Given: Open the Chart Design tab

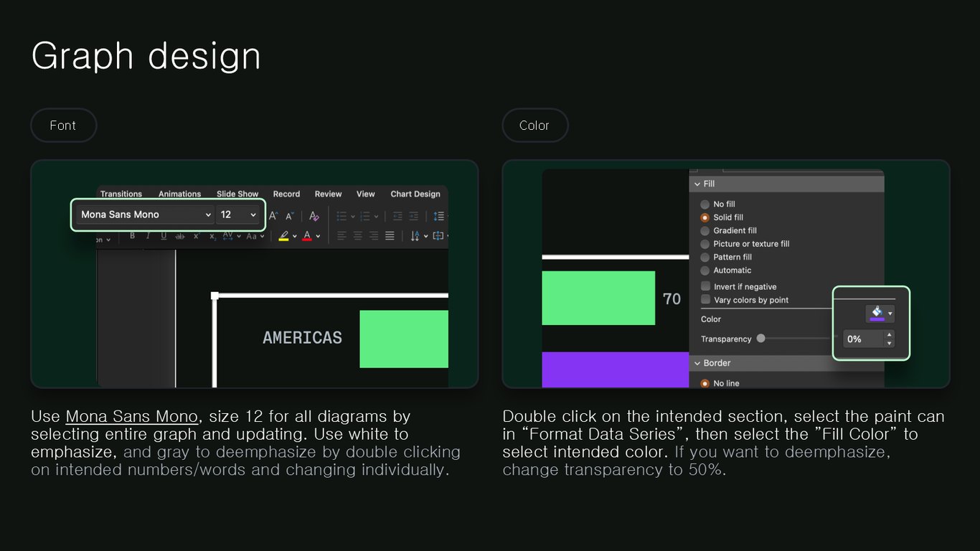Looking at the screenshot, I should (x=415, y=194).
